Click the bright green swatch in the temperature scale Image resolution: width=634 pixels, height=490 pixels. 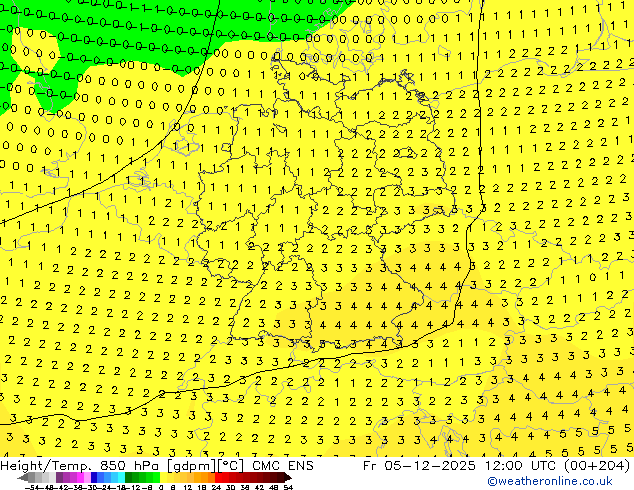[156, 478]
